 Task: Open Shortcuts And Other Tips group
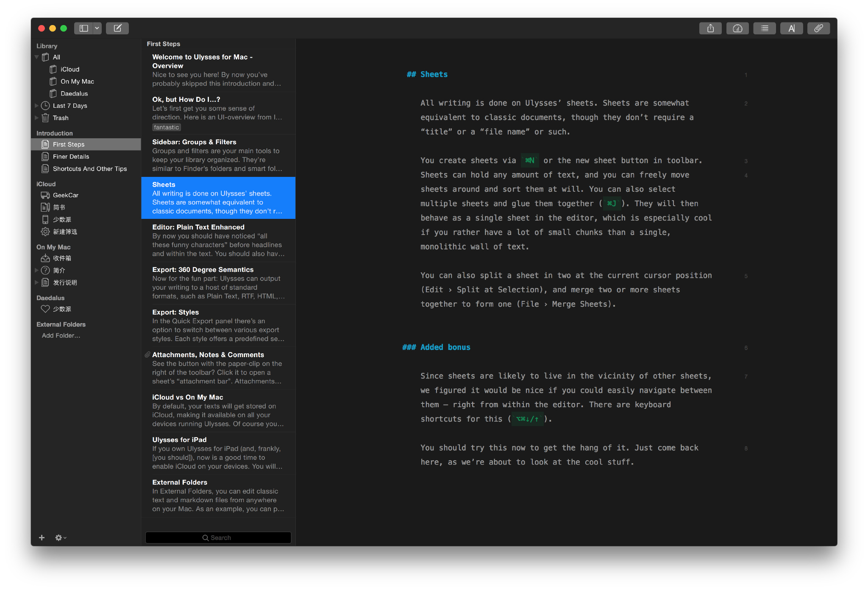(x=89, y=168)
